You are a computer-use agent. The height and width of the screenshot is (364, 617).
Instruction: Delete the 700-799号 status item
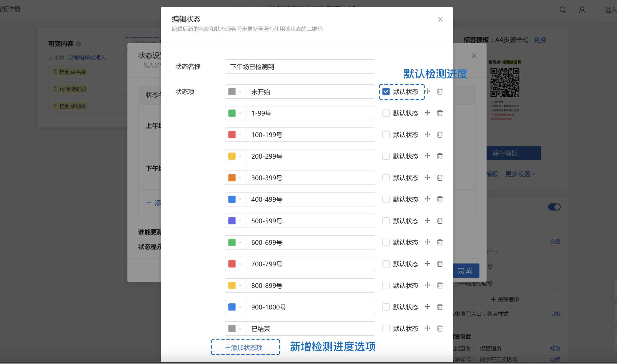click(x=440, y=264)
